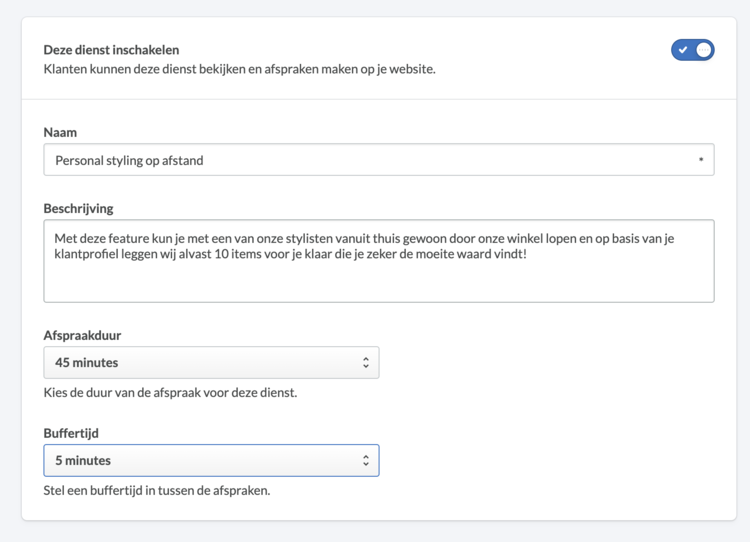Click the 'Deze dienst inschakelen' heading
This screenshot has width=750, height=542.
pos(111,50)
